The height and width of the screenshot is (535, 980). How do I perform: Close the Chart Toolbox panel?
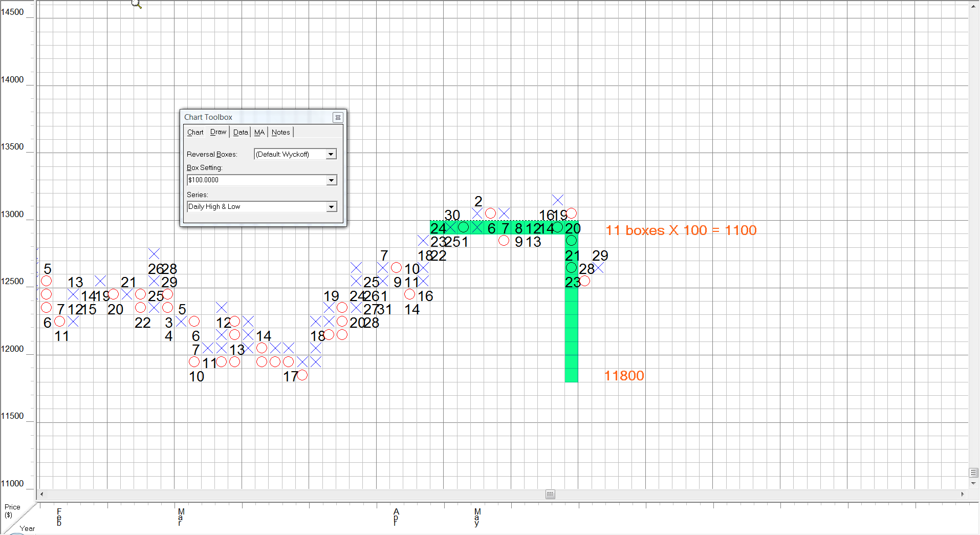338,117
